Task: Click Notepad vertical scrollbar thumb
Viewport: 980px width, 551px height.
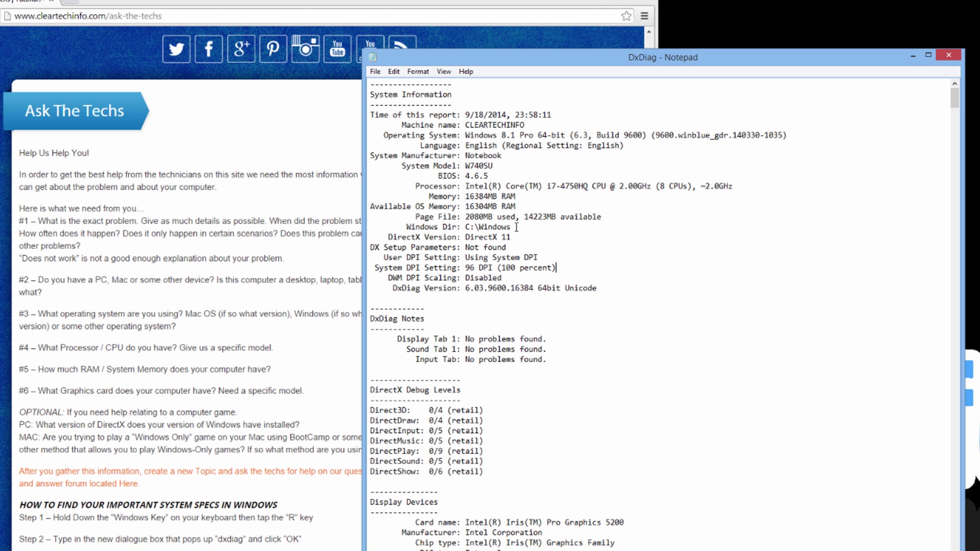Action: [954, 98]
